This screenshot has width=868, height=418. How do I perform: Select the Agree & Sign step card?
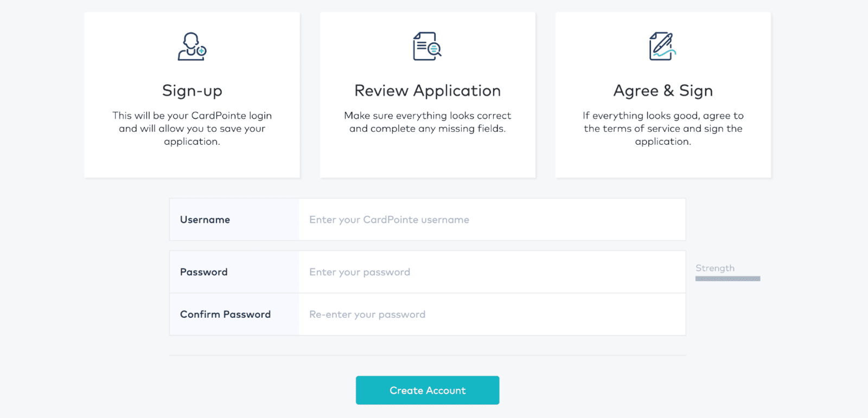(x=663, y=95)
